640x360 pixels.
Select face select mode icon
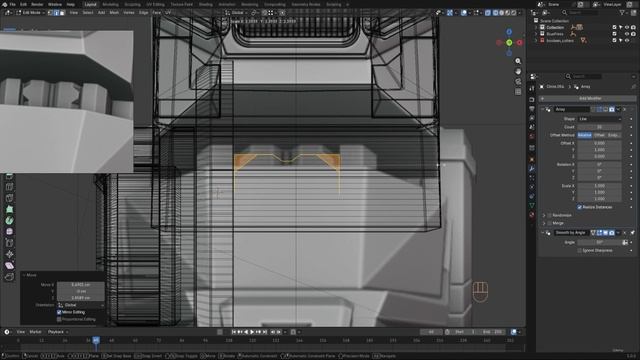[62, 13]
